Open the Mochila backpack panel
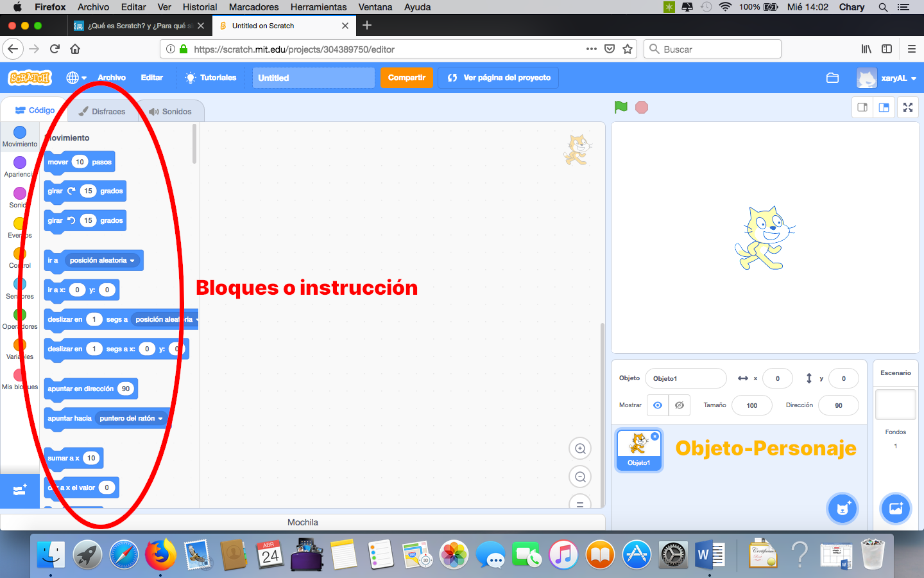Image resolution: width=924 pixels, height=578 pixels. [x=303, y=522]
